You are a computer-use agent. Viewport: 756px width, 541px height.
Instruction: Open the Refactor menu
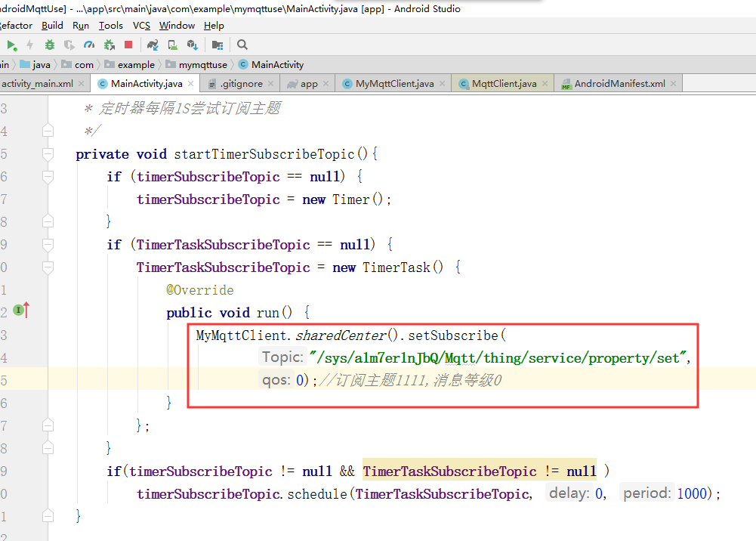pyautogui.click(x=16, y=26)
